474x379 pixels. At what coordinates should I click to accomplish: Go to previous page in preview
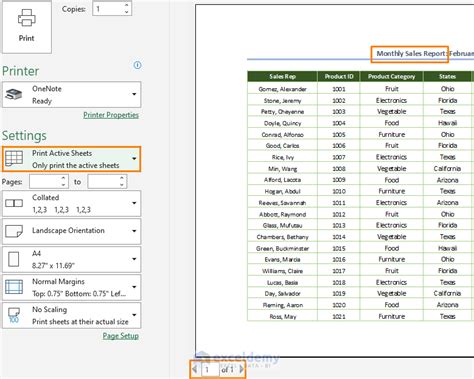point(195,369)
